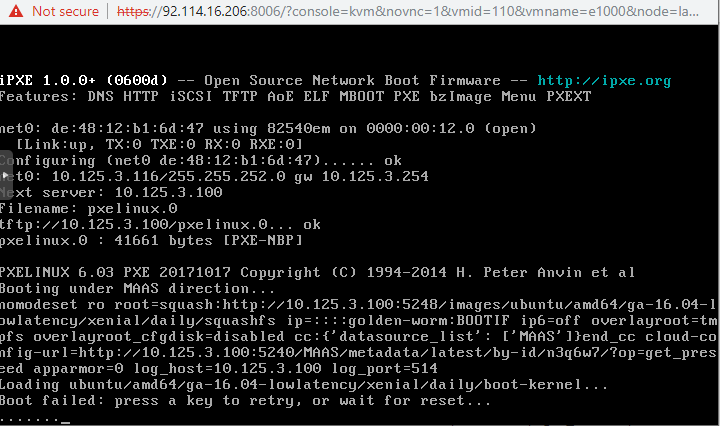Click the tftp://10.125.3.100/pxelinux.0 line
720x426 pixels.
(x=160, y=224)
